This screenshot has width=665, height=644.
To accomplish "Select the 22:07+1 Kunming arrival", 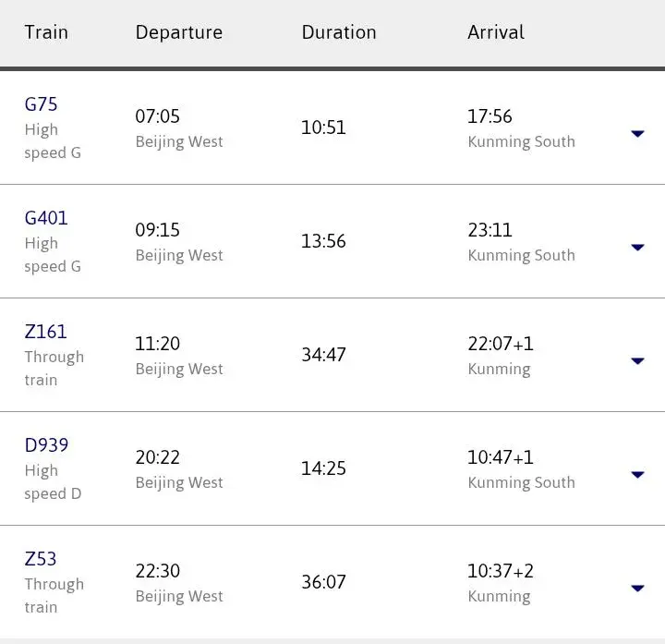I will [x=501, y=356].
